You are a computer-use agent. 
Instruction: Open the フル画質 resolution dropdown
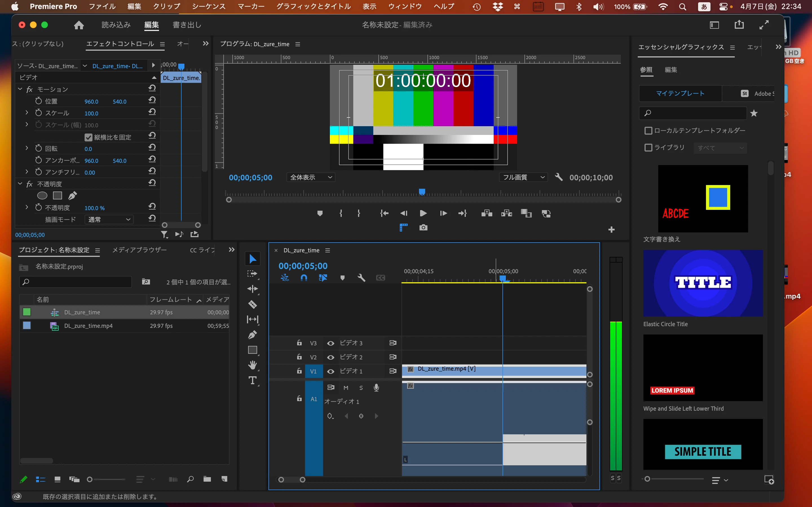pos(523,177)
